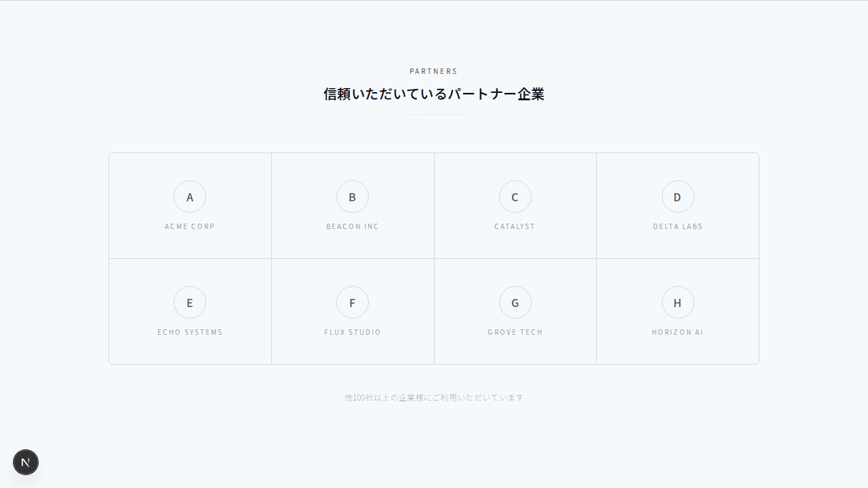Select the circular G logo icon
Viewport: 868px width, 488px height.
click(515, 302)
